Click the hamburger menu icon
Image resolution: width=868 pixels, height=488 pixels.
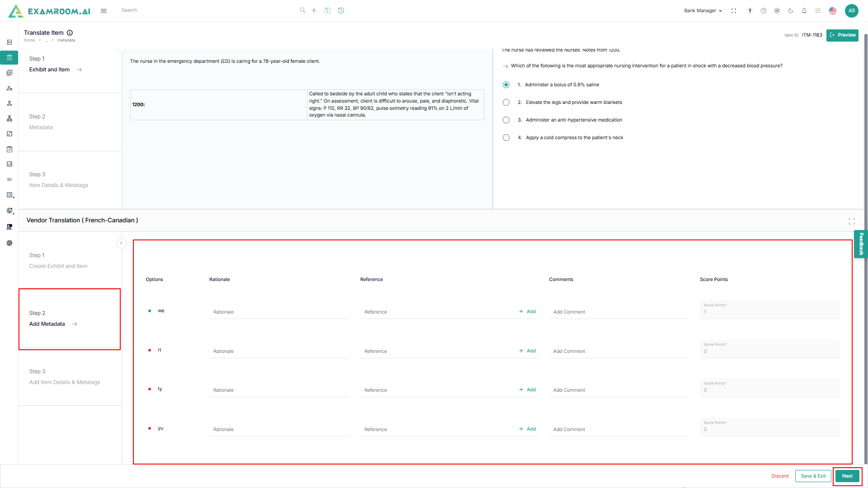click(104, 11)
